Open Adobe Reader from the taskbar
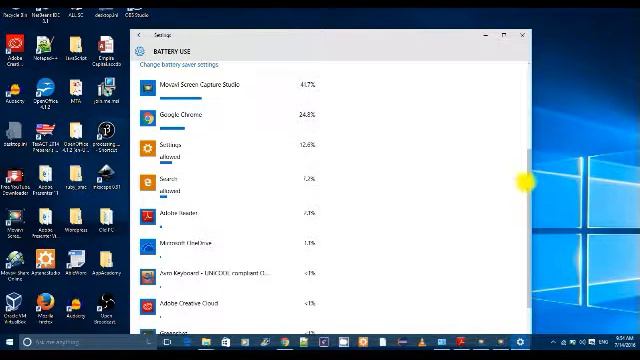 click(x=461, y=342)
